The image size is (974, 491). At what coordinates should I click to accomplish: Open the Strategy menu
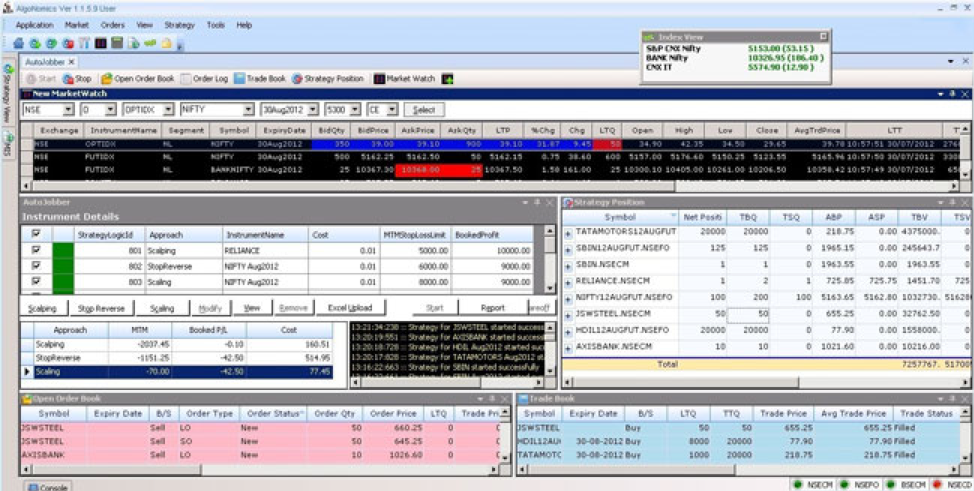coord(180,25)
